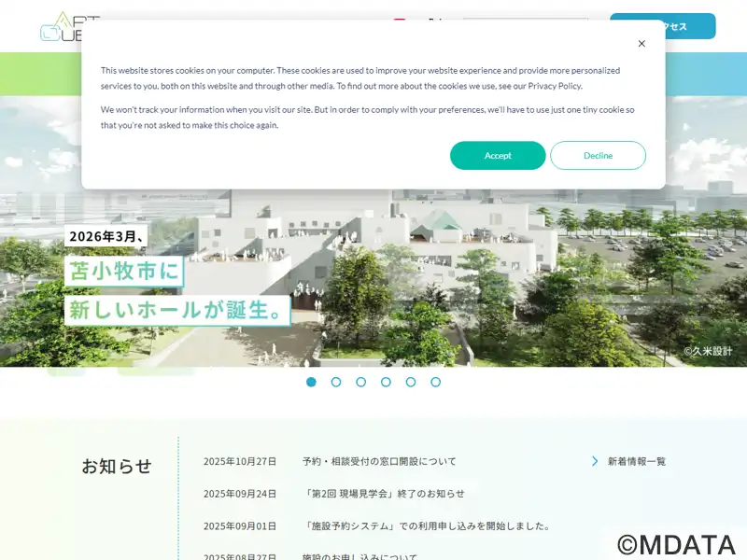The height and width of the screenshot is (560, 747).
Task: Accept cookies in the banner
Action: (498, 155)
